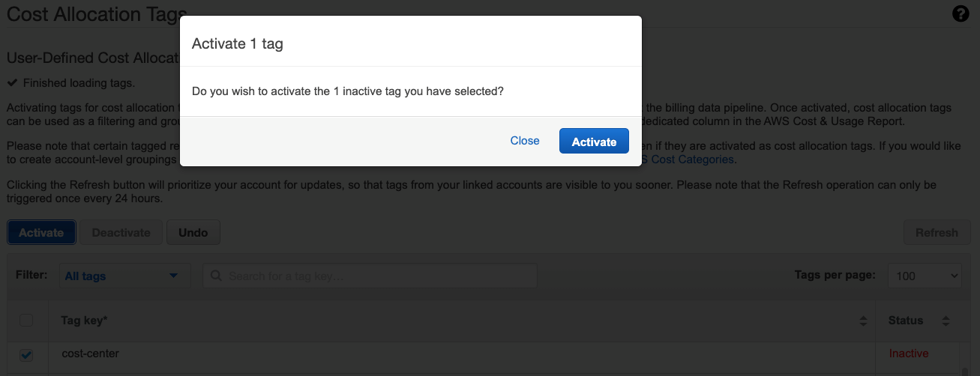This screenshot has width=980, height=376.
Task: Dismiss the dialog via Close link
Action: coord(525,141)
